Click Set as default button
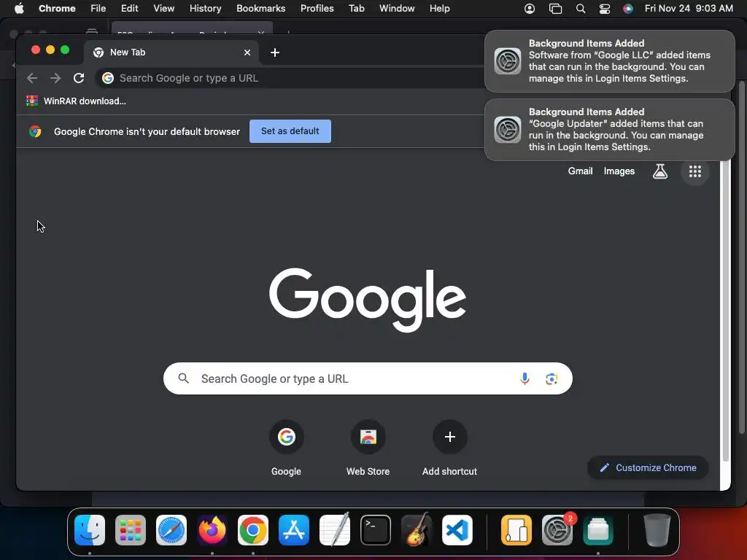Image resolution: width=747 pixels, height=560 pixels. click(290, 131)
